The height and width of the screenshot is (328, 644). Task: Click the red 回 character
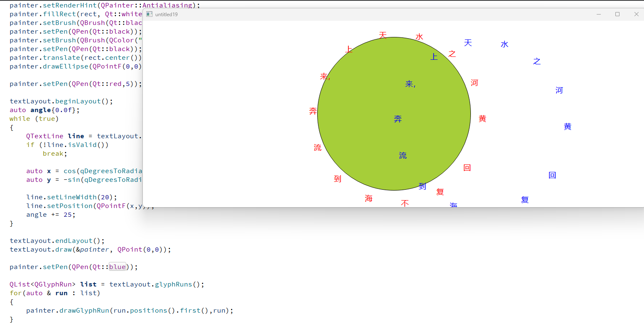(467, 168)
